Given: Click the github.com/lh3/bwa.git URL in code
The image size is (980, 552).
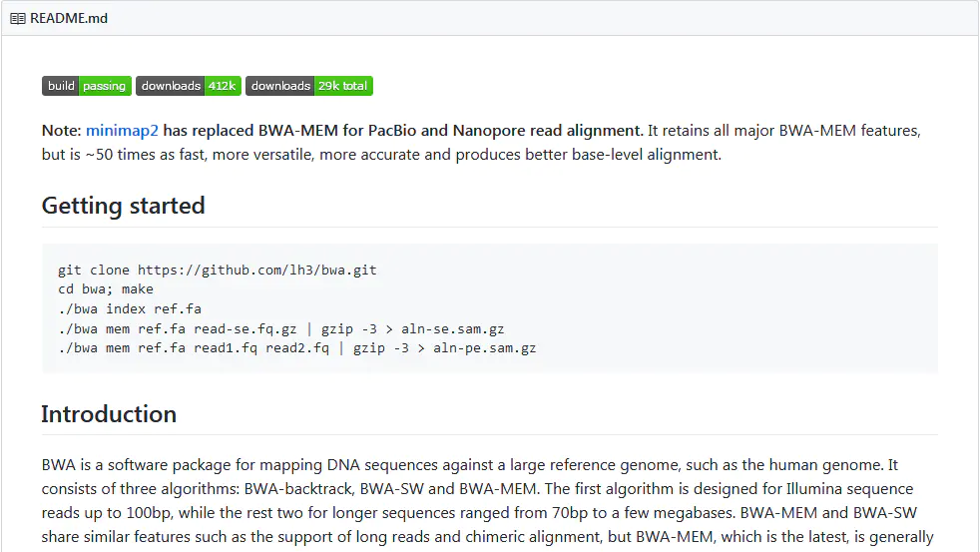Looking at the screenshot, I should click(x=256, y=271).
